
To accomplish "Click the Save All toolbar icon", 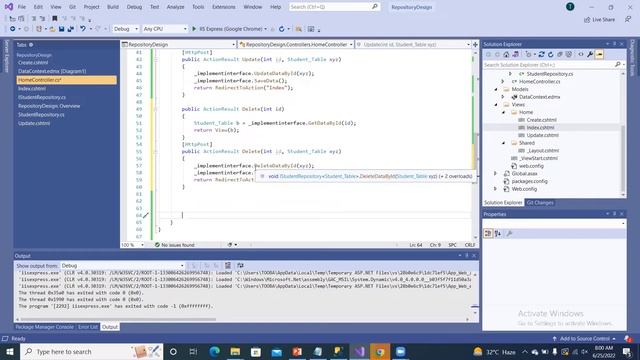I will click(x=71, y=29).
